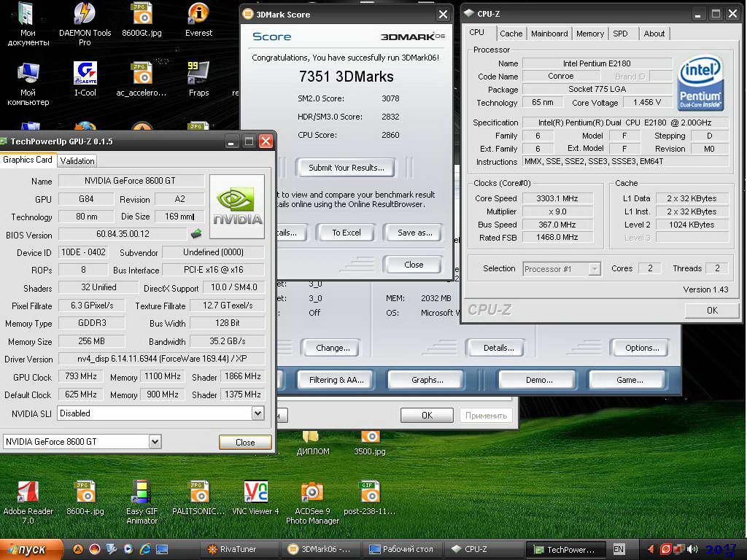Launch Easy GIF Animator icon
747x560 pixels.
142,502
